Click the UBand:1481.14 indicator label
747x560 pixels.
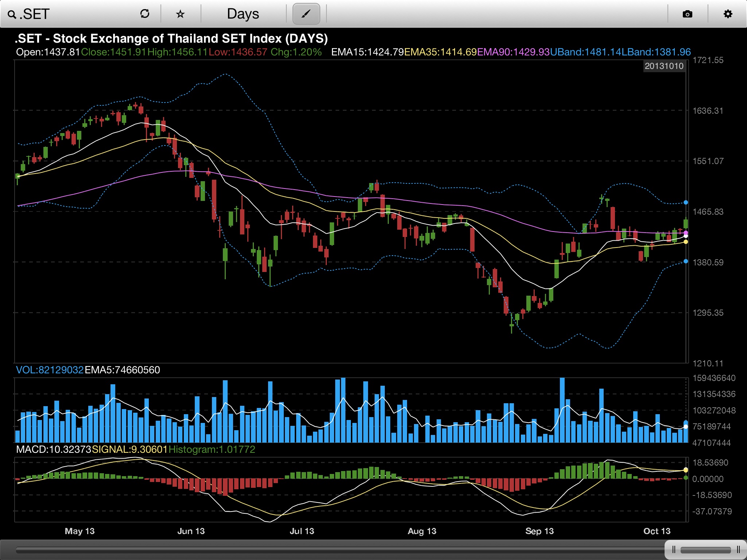[585, 52]
